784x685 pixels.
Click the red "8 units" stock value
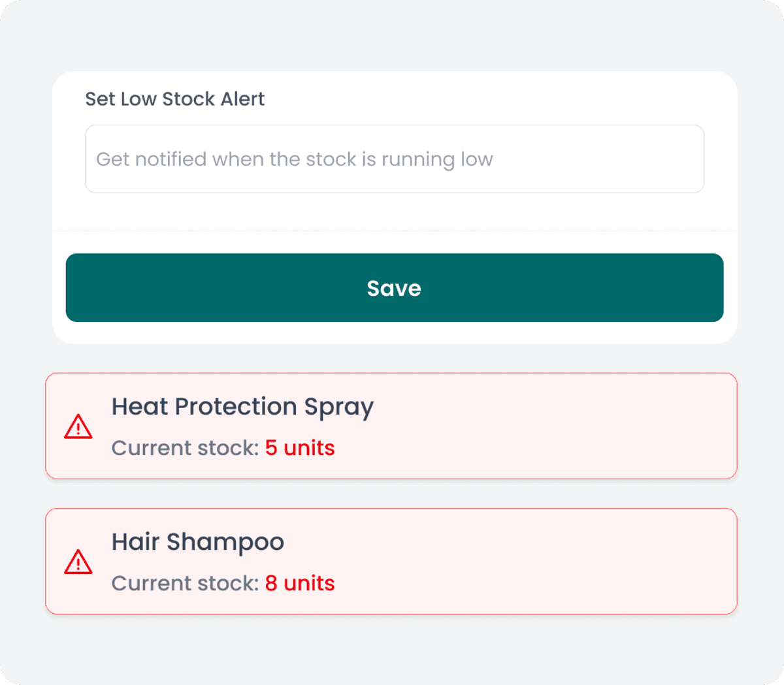(300, 583)
